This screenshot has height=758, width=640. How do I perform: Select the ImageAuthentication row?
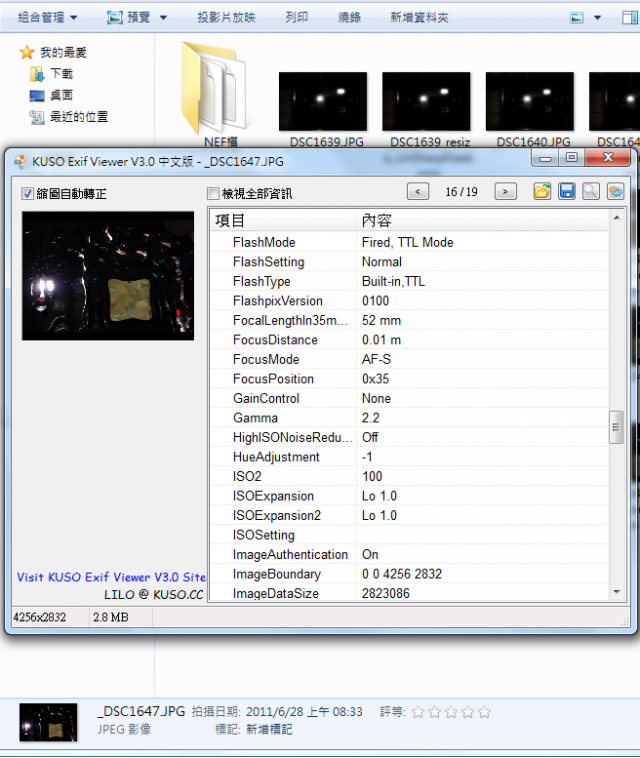(409, 554)
